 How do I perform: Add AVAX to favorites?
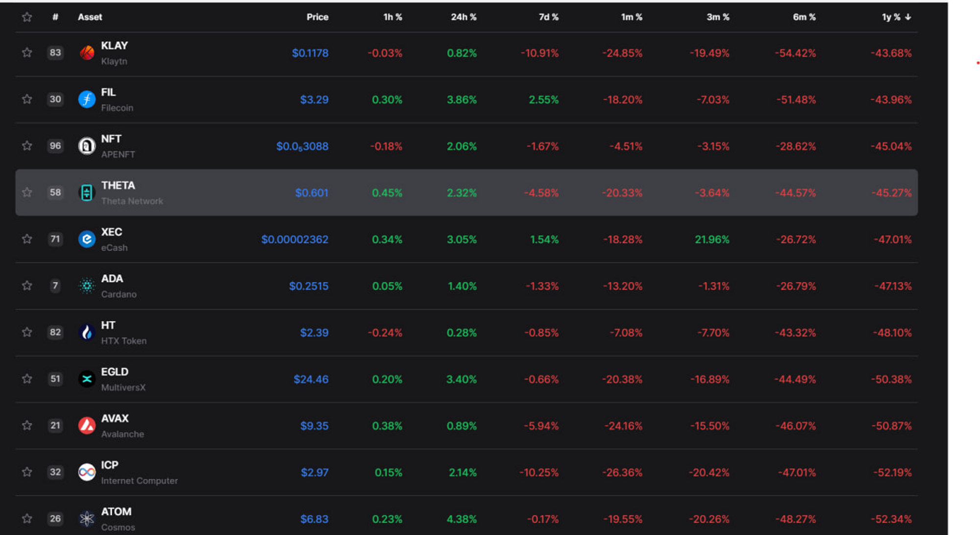click(27, 425)
